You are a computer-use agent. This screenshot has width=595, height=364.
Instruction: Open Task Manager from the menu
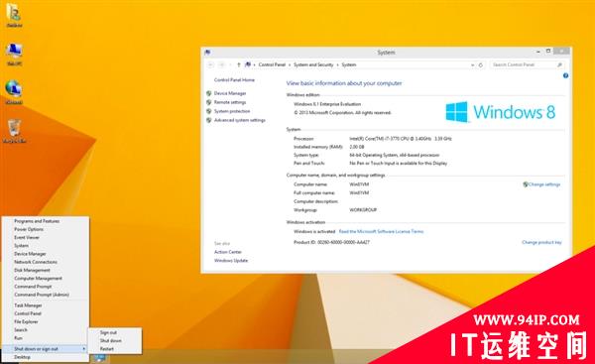(28, 305)
